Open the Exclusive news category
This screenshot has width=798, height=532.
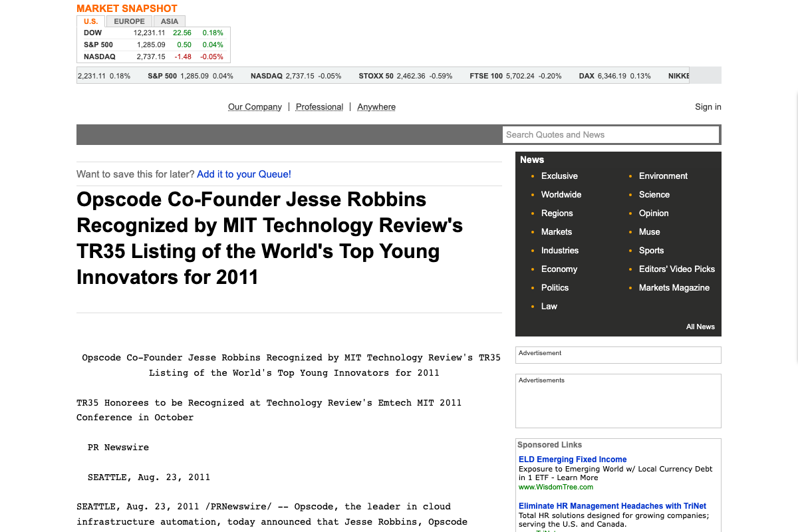click(x=559, y=176)
